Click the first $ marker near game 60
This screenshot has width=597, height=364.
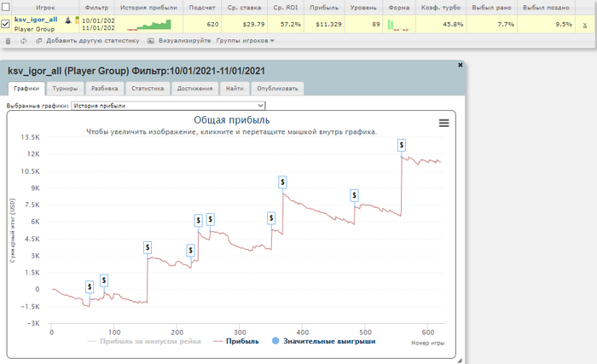[x=90, y=286]
